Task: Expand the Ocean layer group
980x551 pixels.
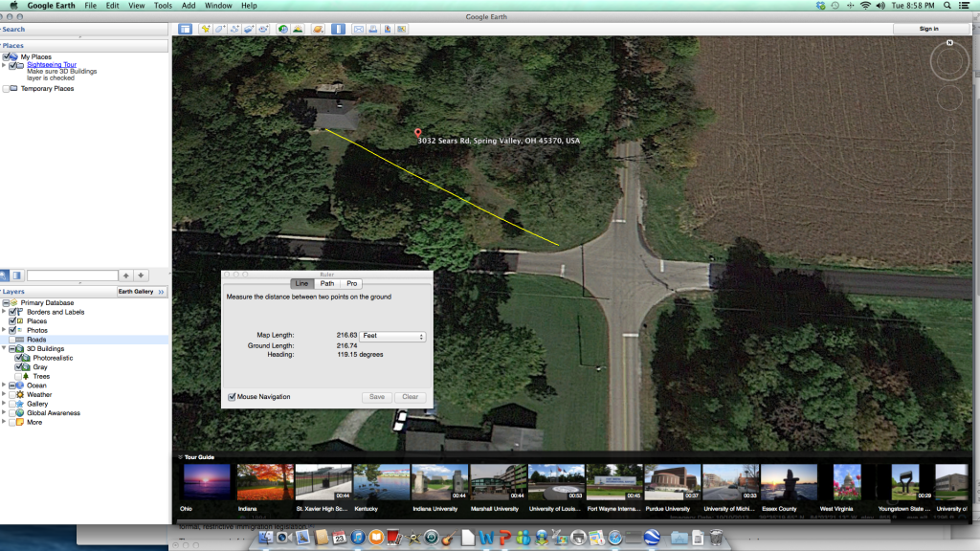Action: [4, 386]
